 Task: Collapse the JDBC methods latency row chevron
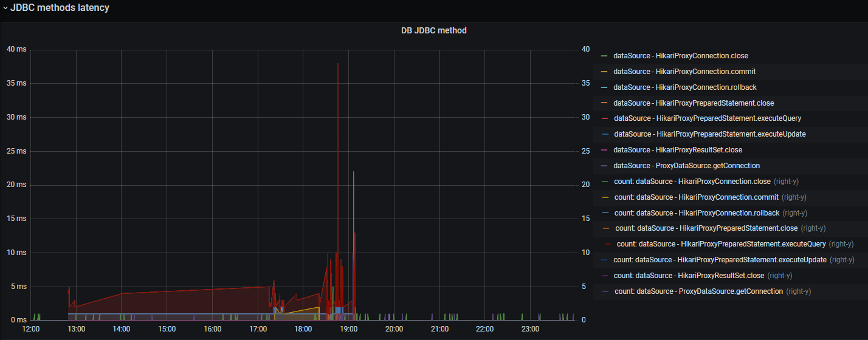pos(5,8)
